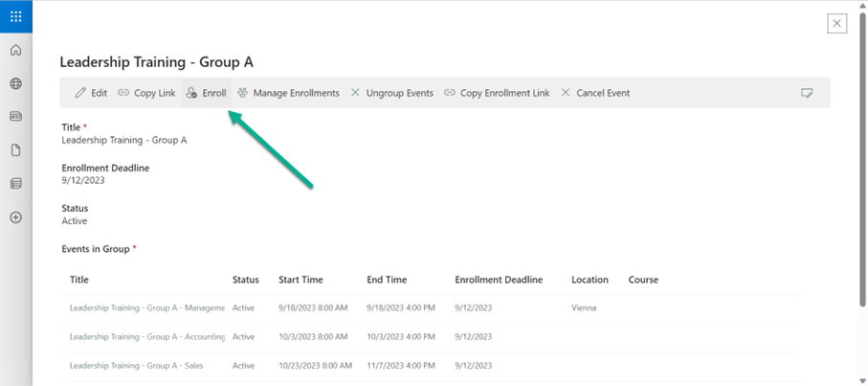The width and height of the screenshot is (868, 386).
Task: Go to Home in left sidebar
Action: coord(15,50)
